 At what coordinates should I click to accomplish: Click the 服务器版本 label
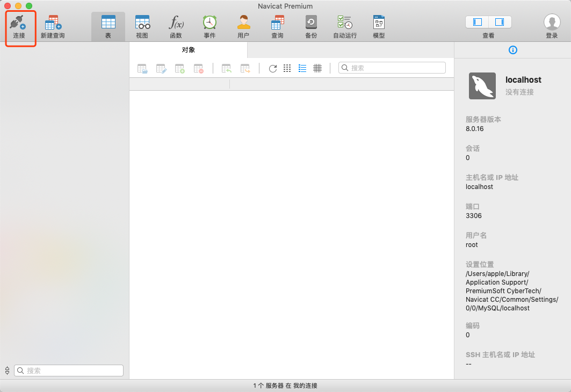[483, 119]
